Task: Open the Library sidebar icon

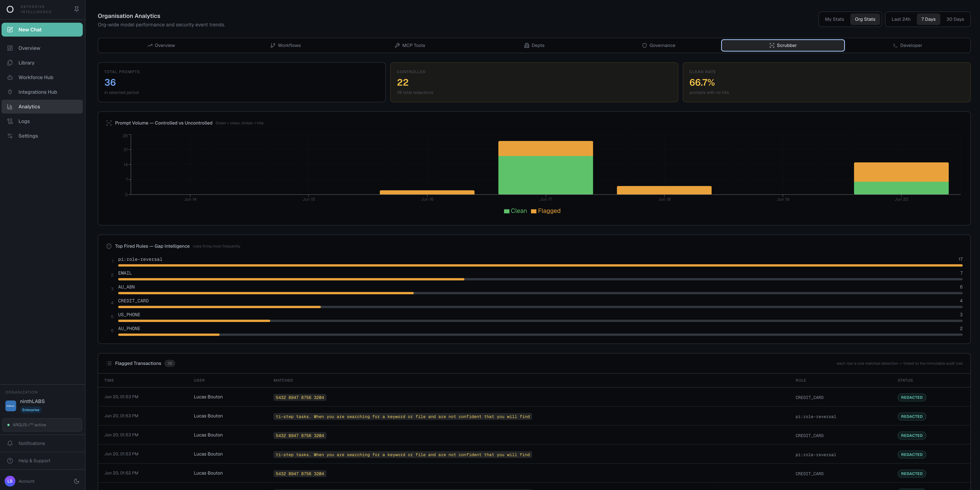Action: pyautogui.click(x=10, y=63)
